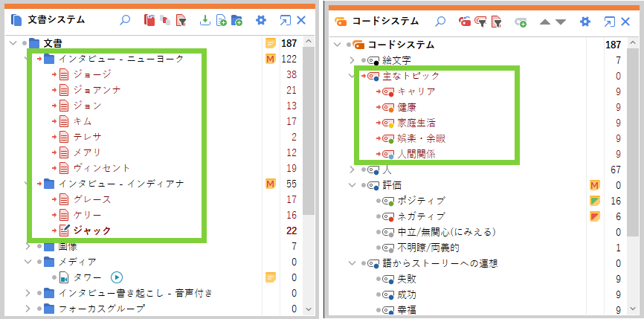Select the 家庭生活 code
Screen dimensions: 644x319
pos(416,123)
